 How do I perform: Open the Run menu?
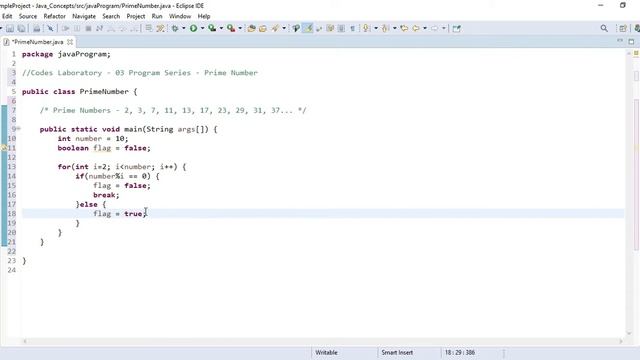click(x=157, y=16)
